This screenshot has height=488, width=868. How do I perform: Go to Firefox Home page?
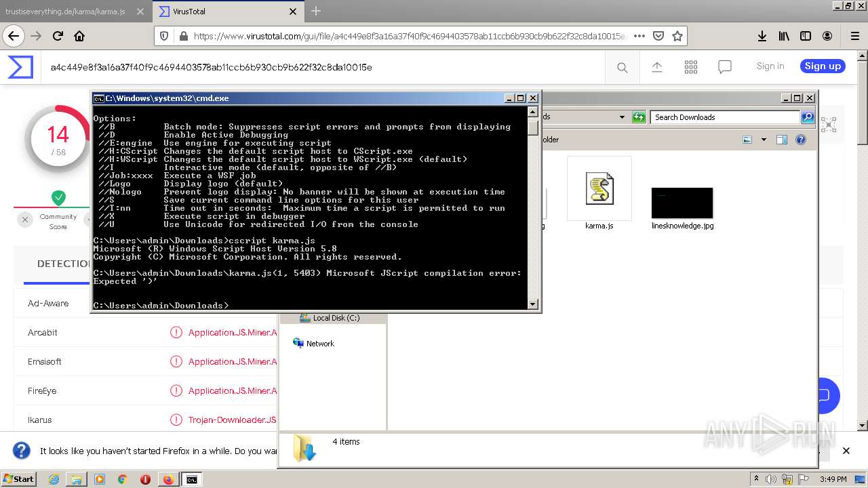coord(79,36)
